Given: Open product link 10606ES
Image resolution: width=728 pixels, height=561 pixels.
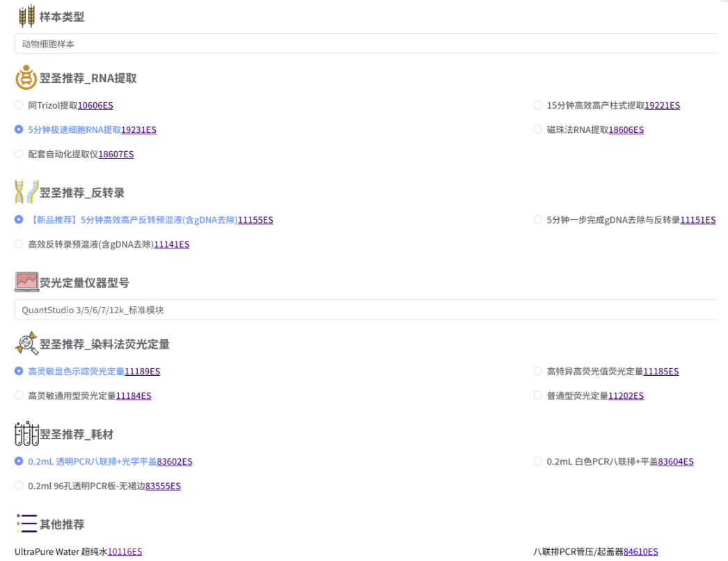Looking at the screenshot, I should click(x=95, y=105).
